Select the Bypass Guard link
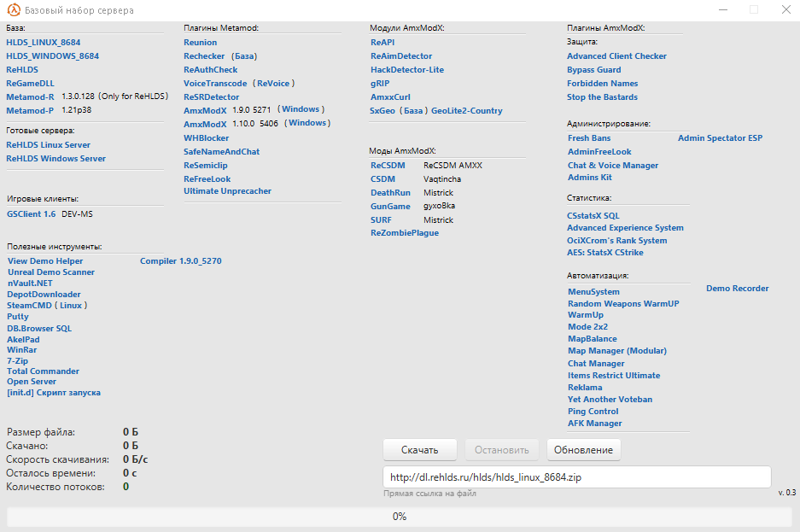The width and height of the screenshot is (800, 532). tap(594, 70)
